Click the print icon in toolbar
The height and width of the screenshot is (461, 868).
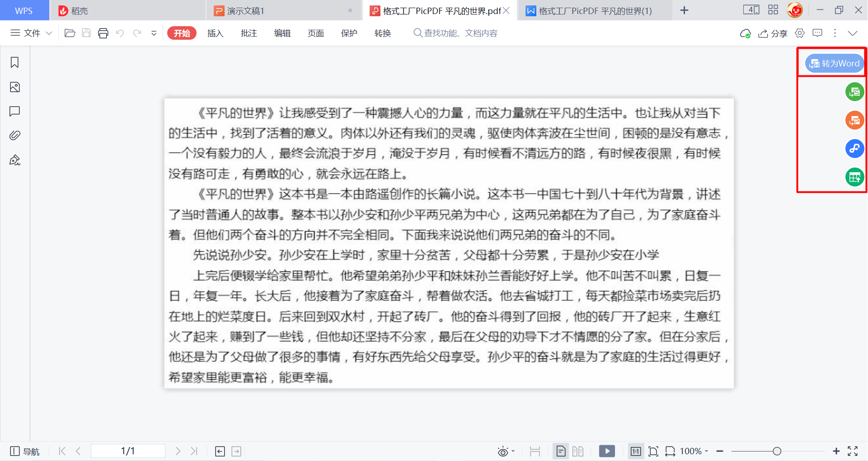[x=103, y=33]
